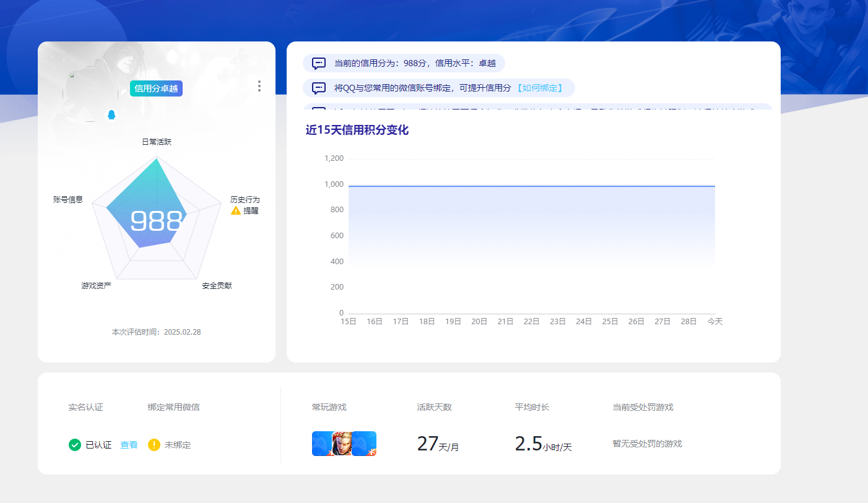
Task: Open the three-dot more options menu
Action: point(259,86)
